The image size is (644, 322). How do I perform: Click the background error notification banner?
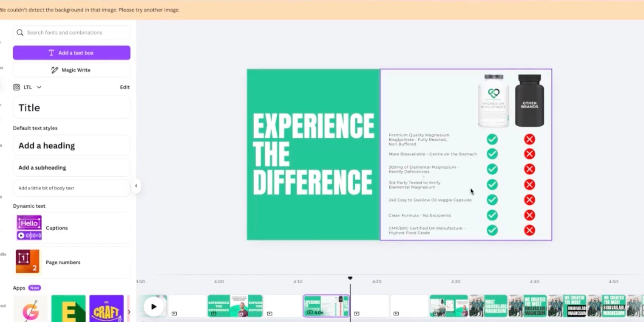pos(322,10)
